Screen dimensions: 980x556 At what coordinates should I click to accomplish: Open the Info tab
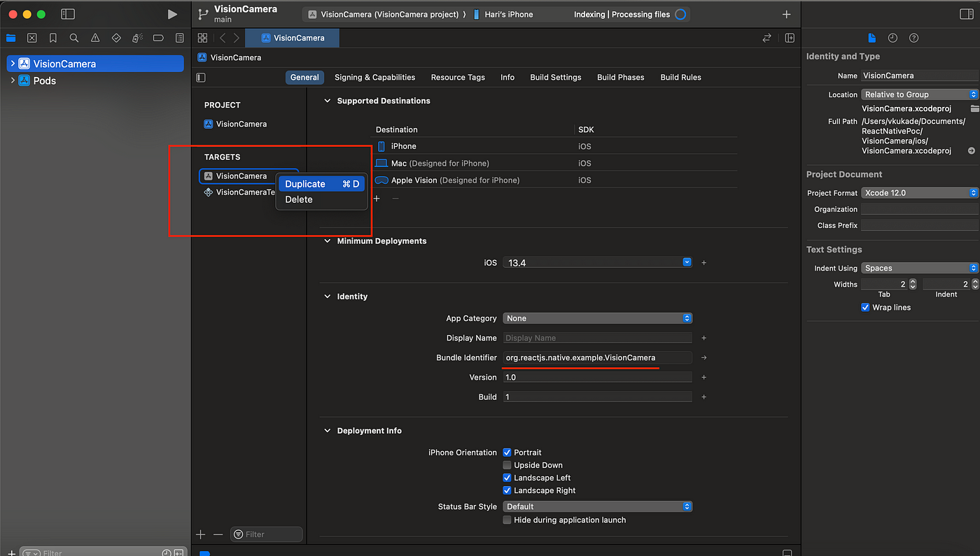pos(507,78)
